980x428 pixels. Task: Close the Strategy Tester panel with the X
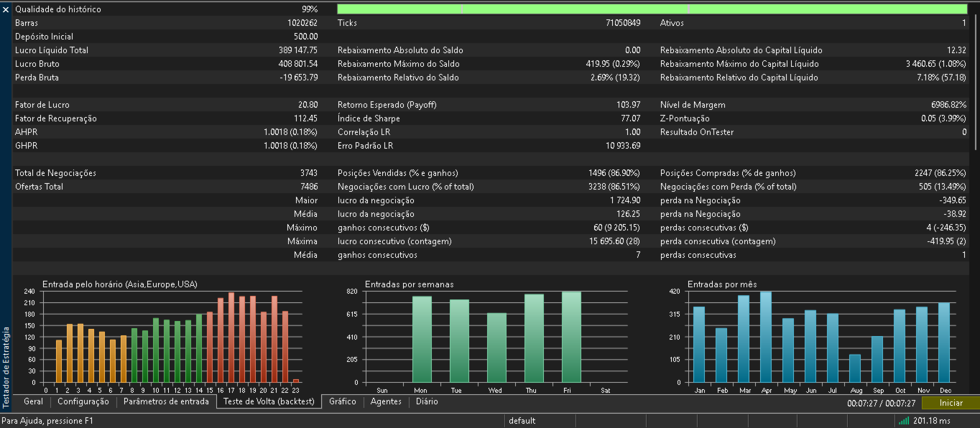6,9
